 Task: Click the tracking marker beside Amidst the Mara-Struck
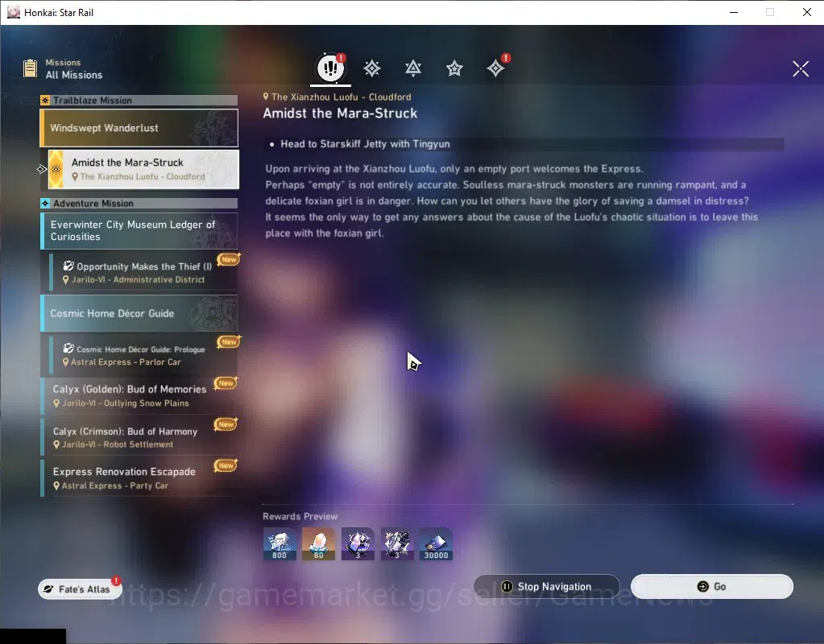42,169
